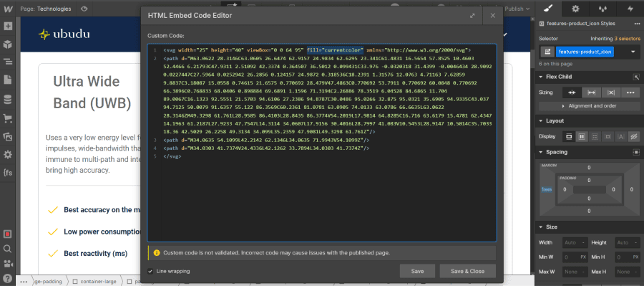Image resolution: width=644 pixels, height=286 pixels.
Task: Click the Min W field
Action: click(575, 257)
